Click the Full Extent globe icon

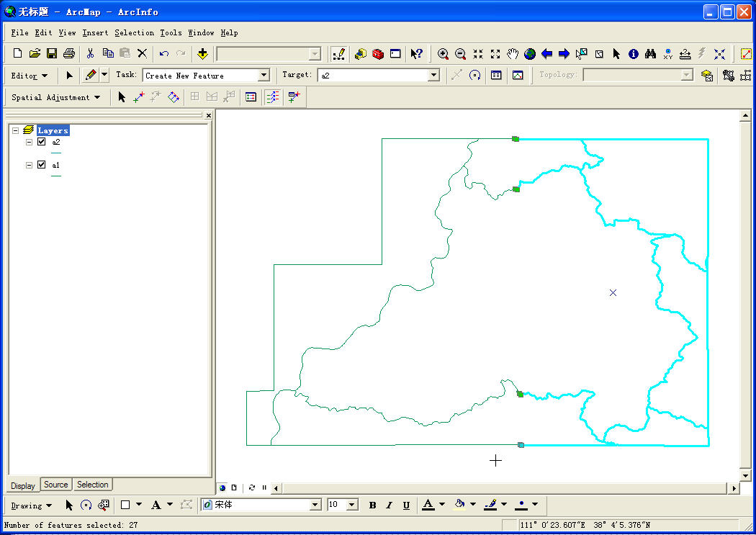tap(530, 54)
